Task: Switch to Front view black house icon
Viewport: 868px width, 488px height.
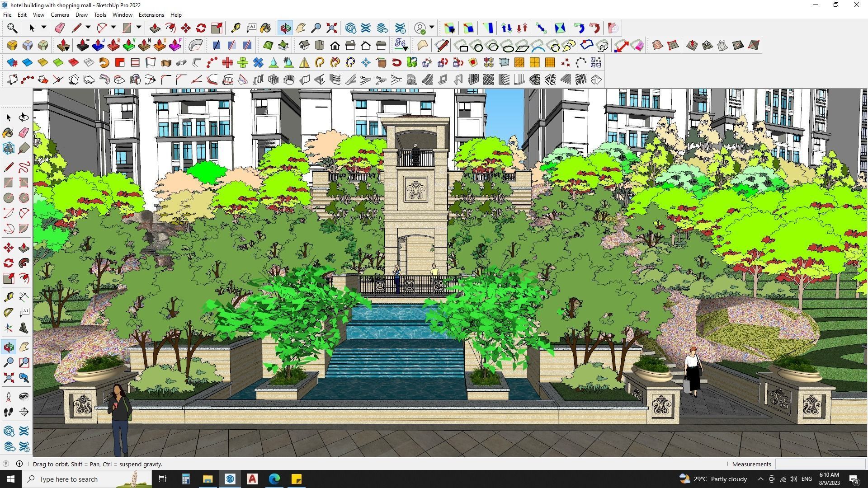Action: tap(335, 45)
